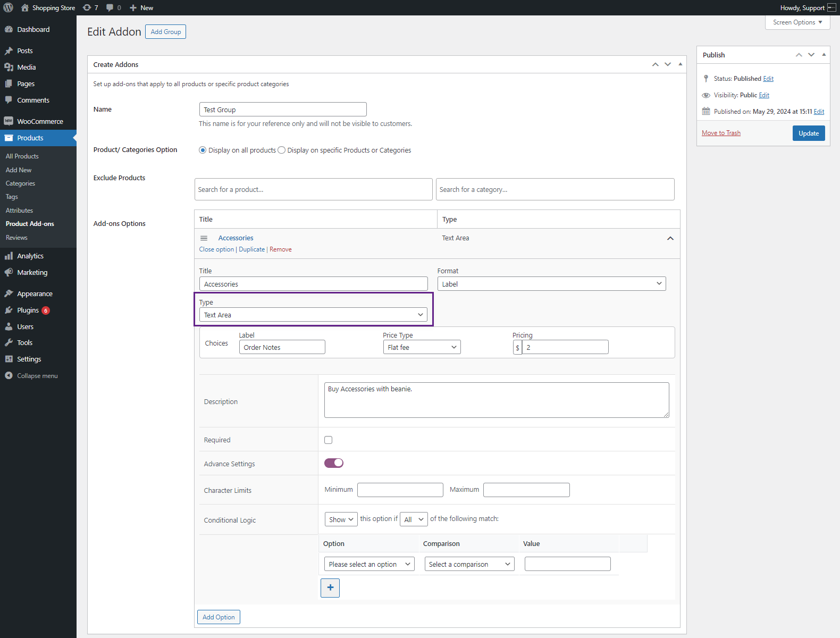The height and width of the screenshot is (638, 840).
Task: Go to the Categories submenu
Action: pyautogui.click(x=20, y=183)
